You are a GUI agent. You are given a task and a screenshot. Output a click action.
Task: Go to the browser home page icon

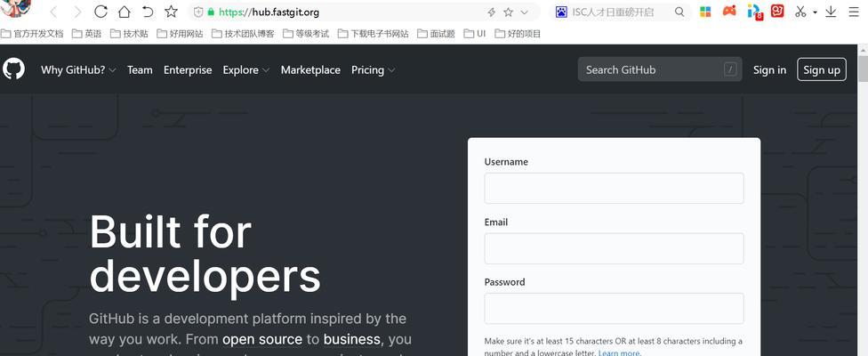(x=125, y=12)
